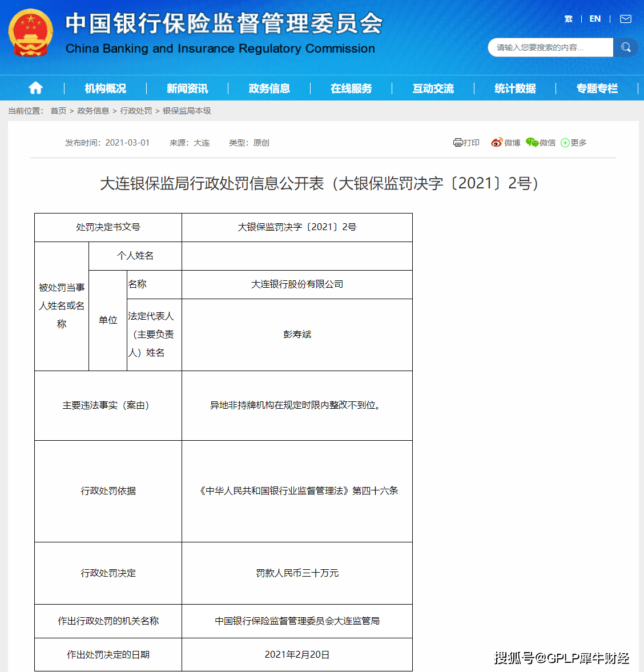644x672 pixels.
Task: Click the green plus 更多 icon
Action: point(565,143)
